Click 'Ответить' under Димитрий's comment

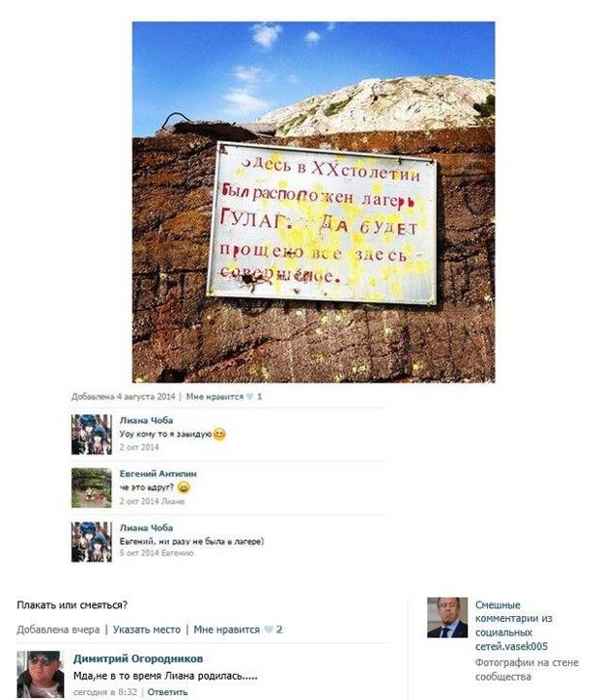pos(167,692)
